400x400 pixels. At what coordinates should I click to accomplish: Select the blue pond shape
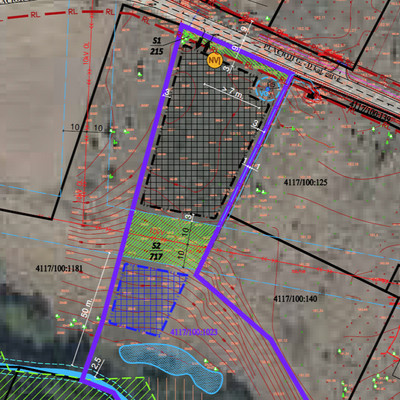coord(171,367)
